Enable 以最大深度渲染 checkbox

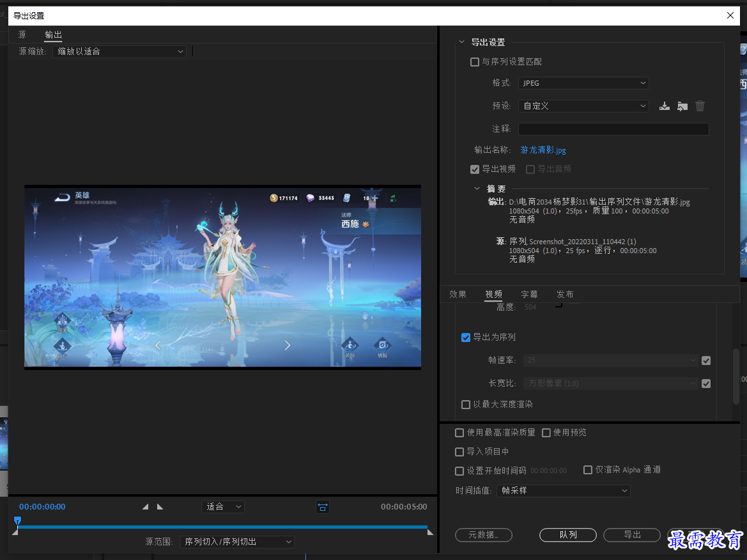[x=466, y=405]
